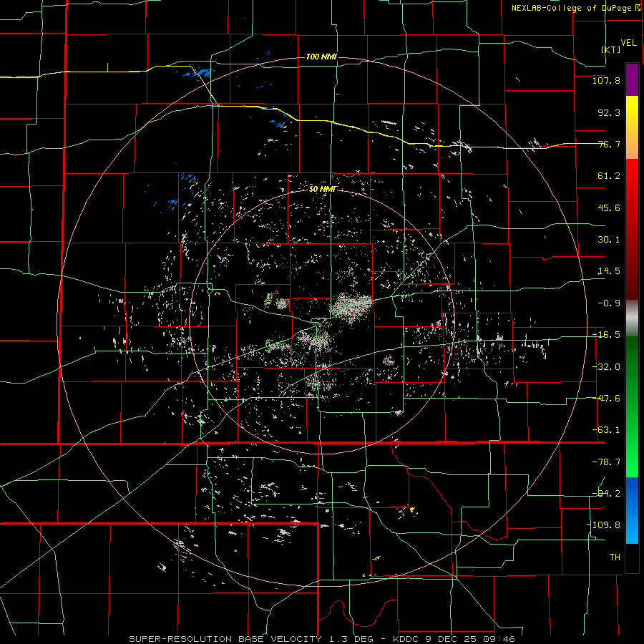Select the 61.2 legend value
The image size is (644, 644).
pos(609,176)
